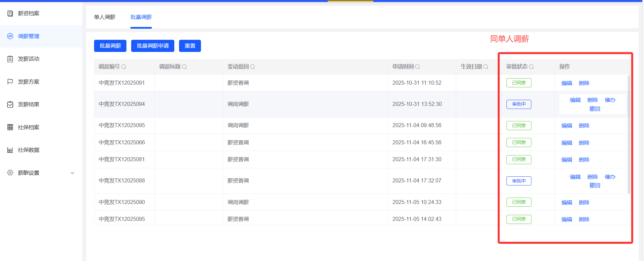
Task: Filter by 申请时间 using its search icon
Action: (x=417, y=67)
